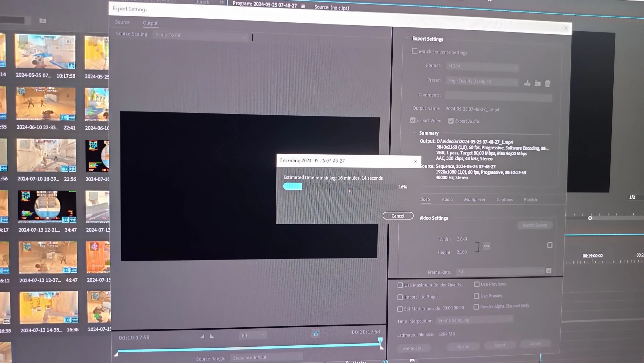The height and width of the screenshot is (363, 644).
Task: Click the Set Out Point triangle icon
Action: coord(212,336)
